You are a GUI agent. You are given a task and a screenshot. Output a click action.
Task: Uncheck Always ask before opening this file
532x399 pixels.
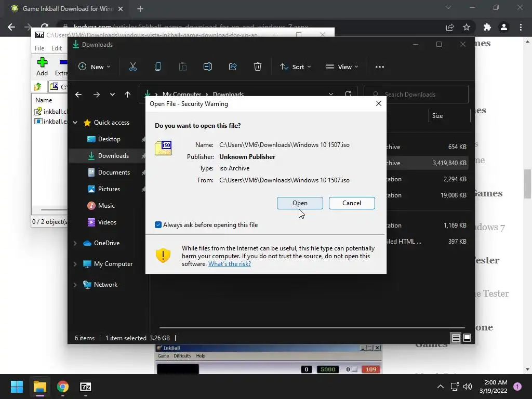tap(158, 224)
